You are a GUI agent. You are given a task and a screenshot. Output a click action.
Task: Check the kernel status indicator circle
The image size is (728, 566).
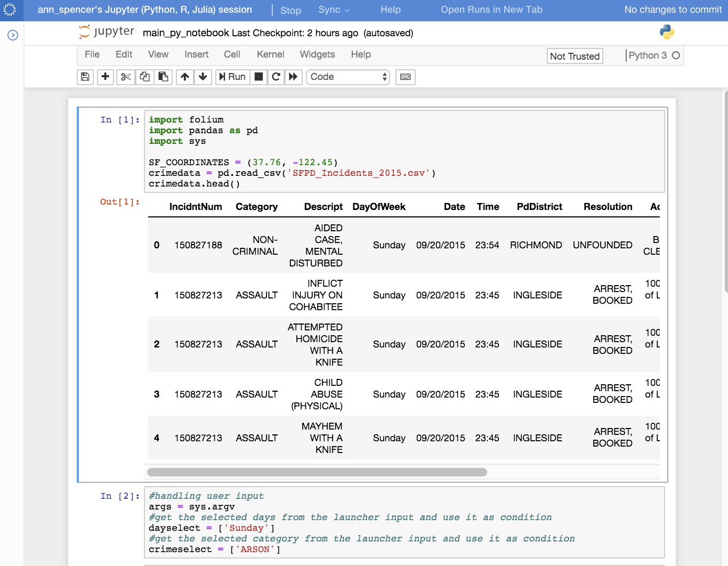(676, 55)
